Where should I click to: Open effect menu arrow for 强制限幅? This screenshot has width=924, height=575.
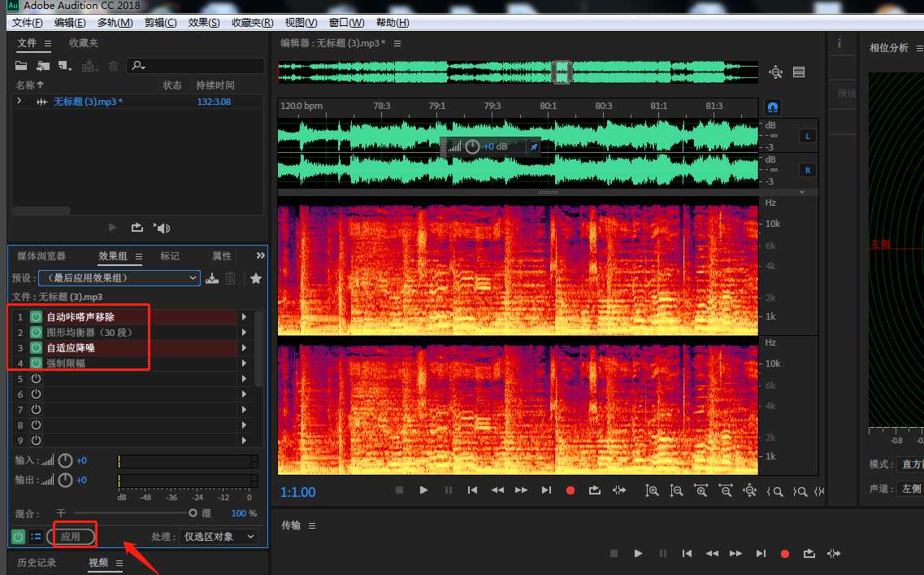(243, 364)
